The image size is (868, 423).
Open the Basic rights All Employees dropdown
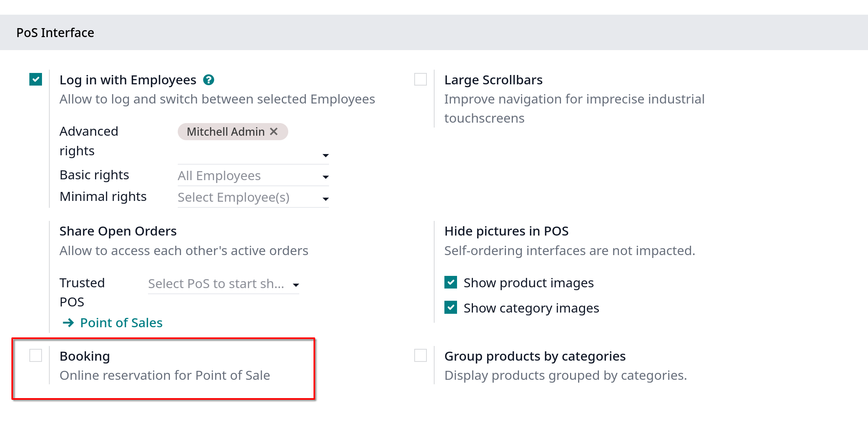tap(253, 176)
